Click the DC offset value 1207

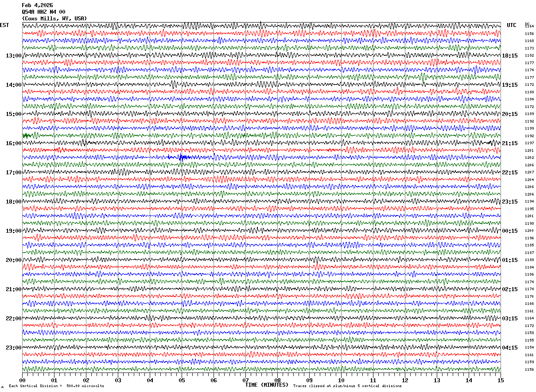(529, 173)
